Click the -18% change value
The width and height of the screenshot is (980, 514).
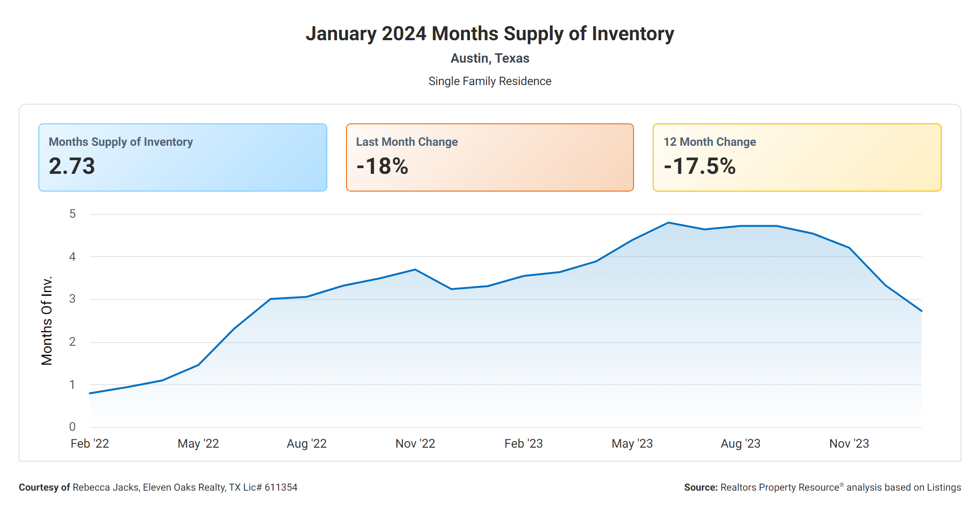coord(382,166)
